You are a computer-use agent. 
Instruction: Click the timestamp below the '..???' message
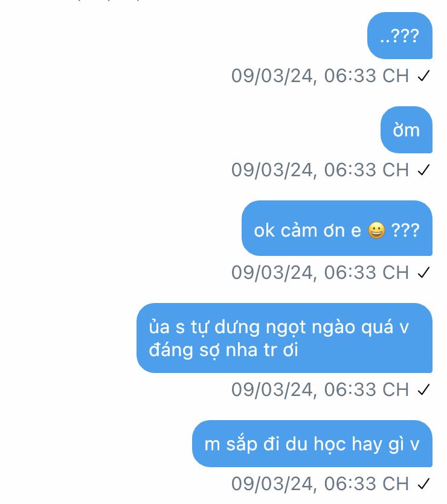(320, 76)
